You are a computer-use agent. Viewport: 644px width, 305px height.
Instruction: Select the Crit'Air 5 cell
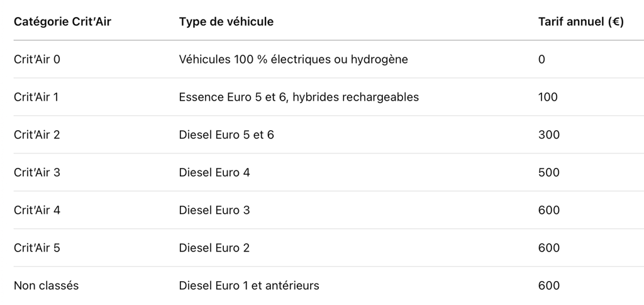point(36,248)
